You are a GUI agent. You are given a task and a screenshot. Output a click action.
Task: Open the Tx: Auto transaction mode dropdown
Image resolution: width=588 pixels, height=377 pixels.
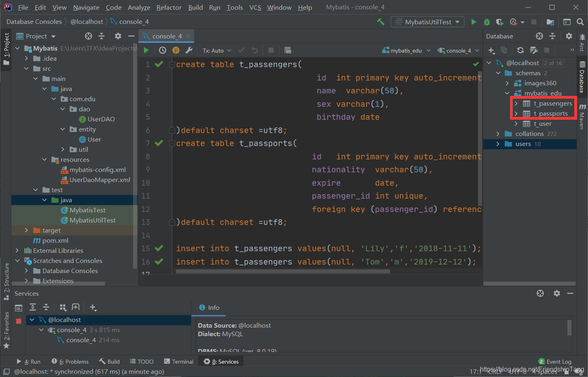pos(217,51)
